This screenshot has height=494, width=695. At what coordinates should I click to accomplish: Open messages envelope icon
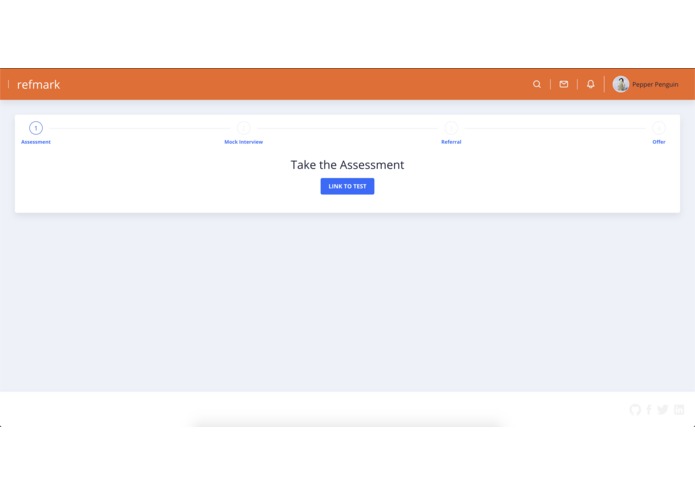pos(564,84)
